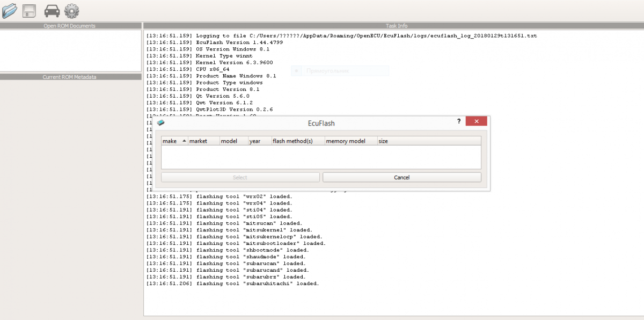Screen dimensions: 644x320
Task: Click the memory model column header
Action: click(x=350, y=141)
